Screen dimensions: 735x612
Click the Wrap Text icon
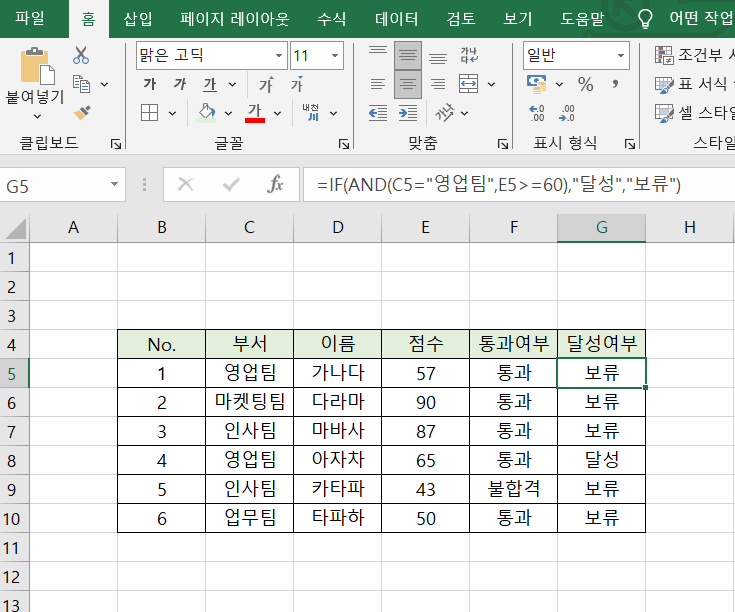pos(469,55)
